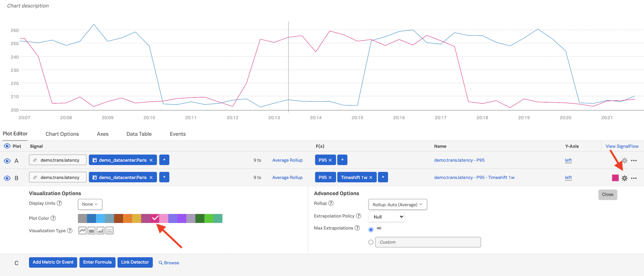Click Add Metric Or Event button
The width and height of the screenshot is (644, 276).
pos(53,262)
